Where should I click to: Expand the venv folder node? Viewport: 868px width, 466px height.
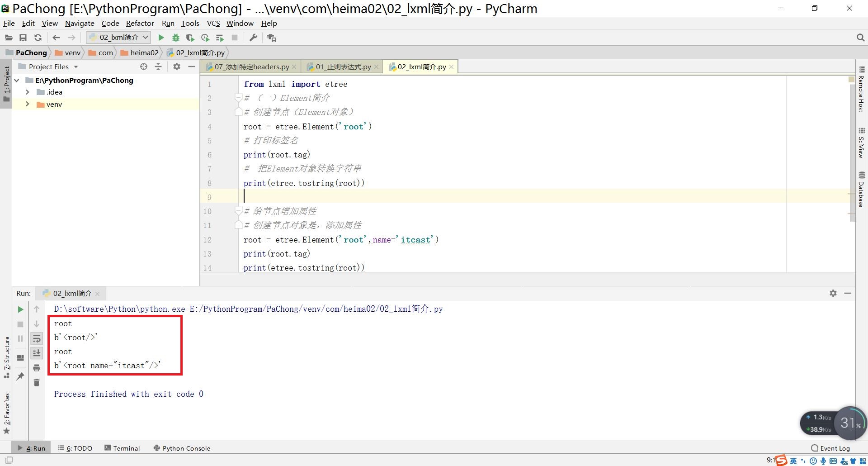coord(27,104)
